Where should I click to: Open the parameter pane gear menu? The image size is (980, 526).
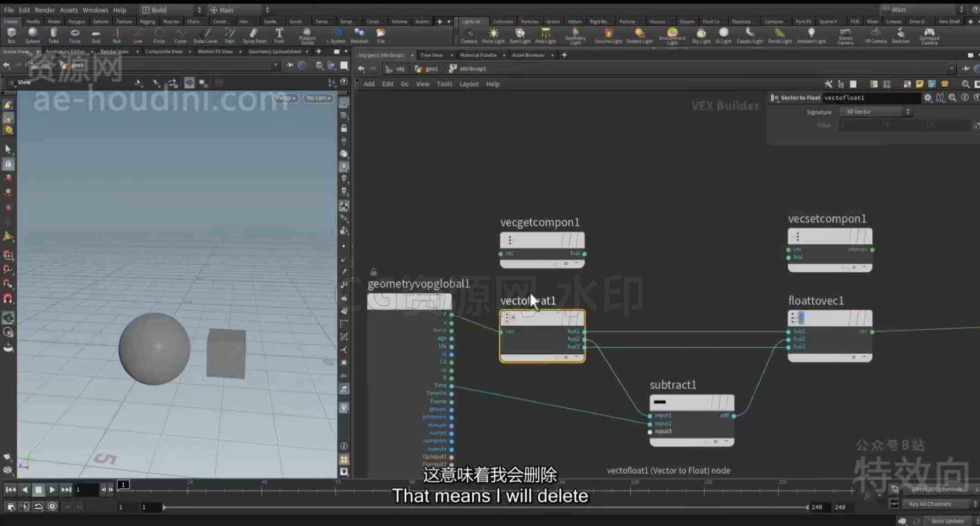click(927, 98)
